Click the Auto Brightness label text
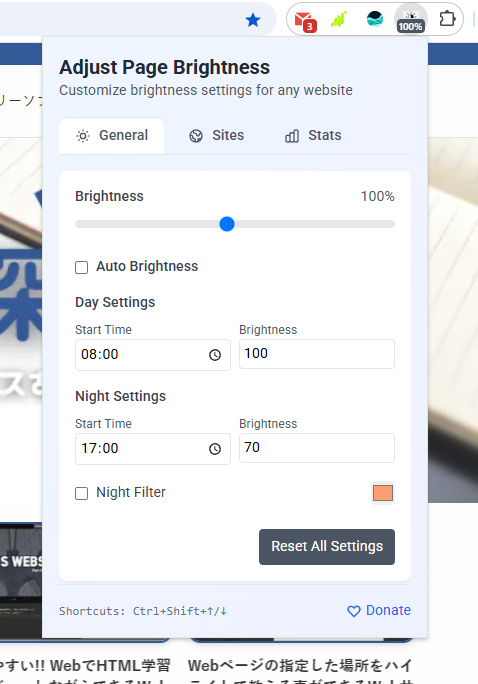 [x=147, y=267]
